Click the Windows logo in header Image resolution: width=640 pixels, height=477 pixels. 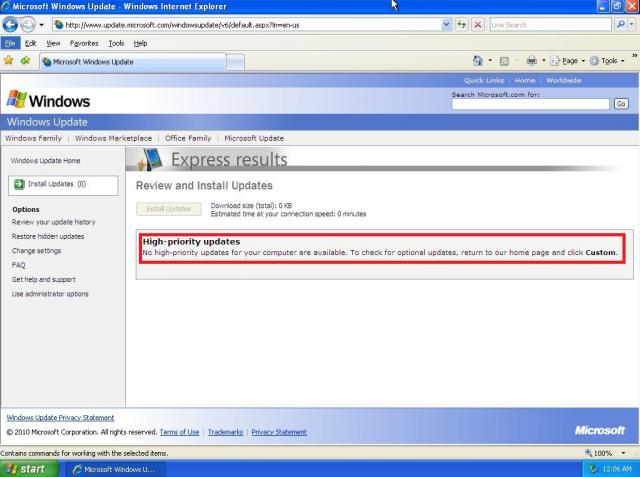tap(49, 100)
